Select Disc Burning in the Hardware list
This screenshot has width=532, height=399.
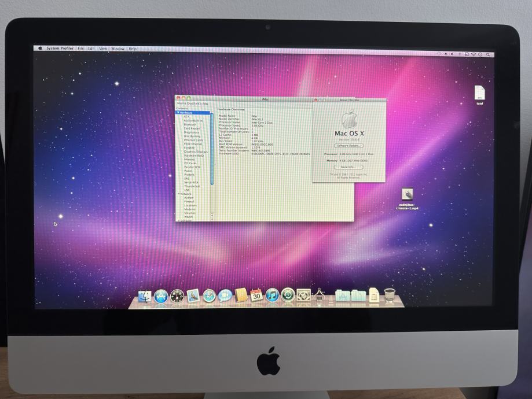(192, 136)
